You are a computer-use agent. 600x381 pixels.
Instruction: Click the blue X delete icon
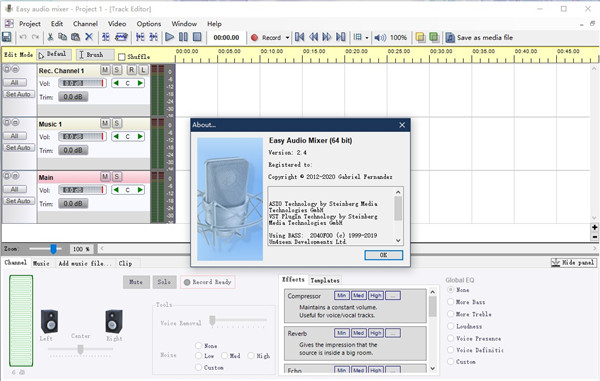pyautogui.click(x=89, y=37)
